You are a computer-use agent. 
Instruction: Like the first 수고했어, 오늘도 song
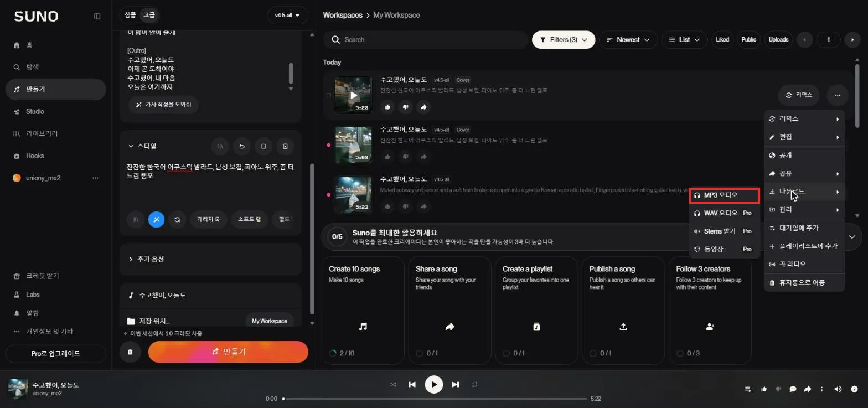click(387, 107)
